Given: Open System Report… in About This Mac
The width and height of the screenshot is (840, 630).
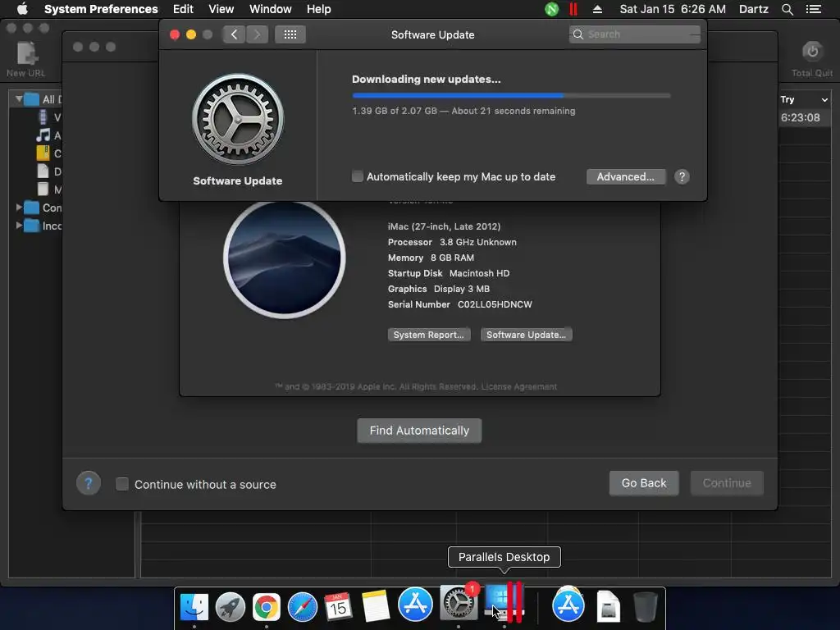Looking at the screenshot, I should pos(428,335).
